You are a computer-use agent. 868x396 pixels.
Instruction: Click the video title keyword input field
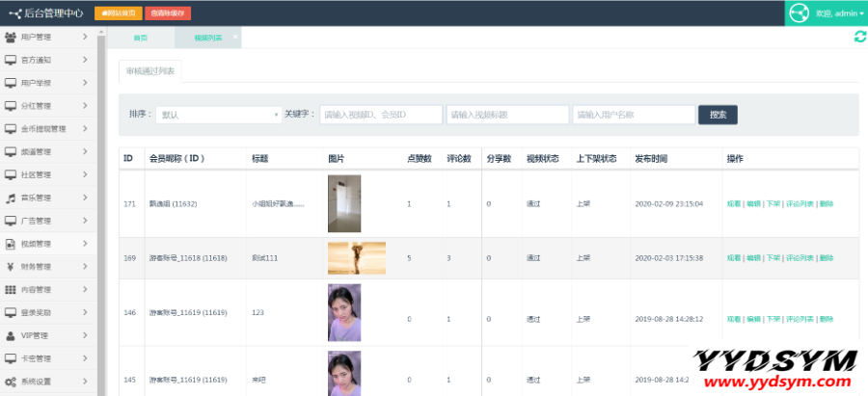coord(506,115)
